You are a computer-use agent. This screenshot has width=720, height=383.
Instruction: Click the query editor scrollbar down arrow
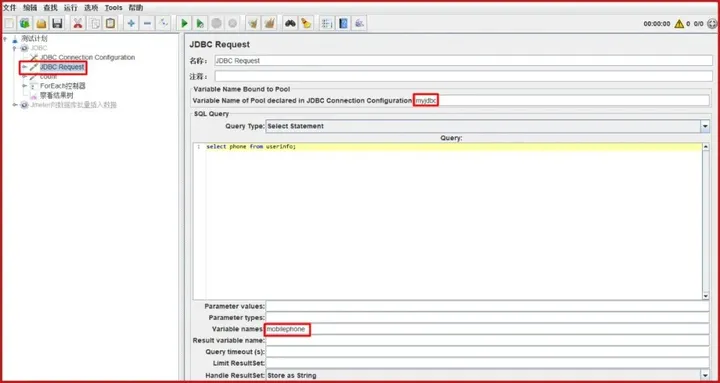[706, 296]
